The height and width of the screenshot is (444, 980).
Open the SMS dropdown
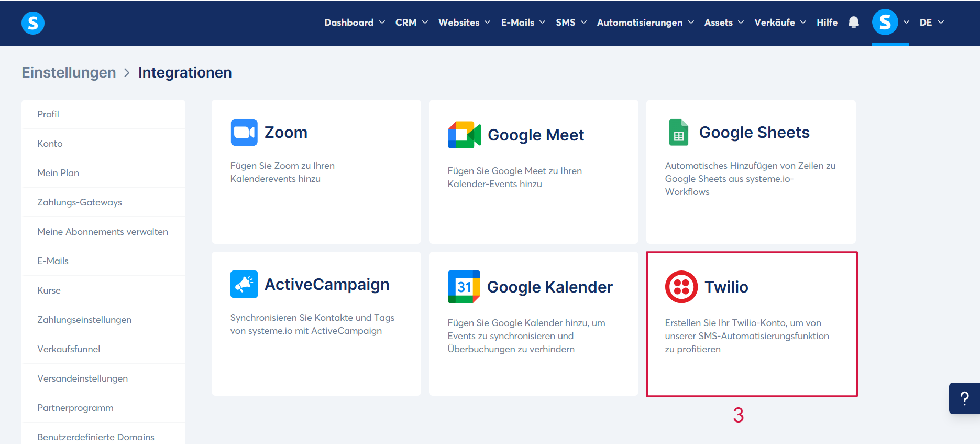pyautogui.click(x=571, y=23)
